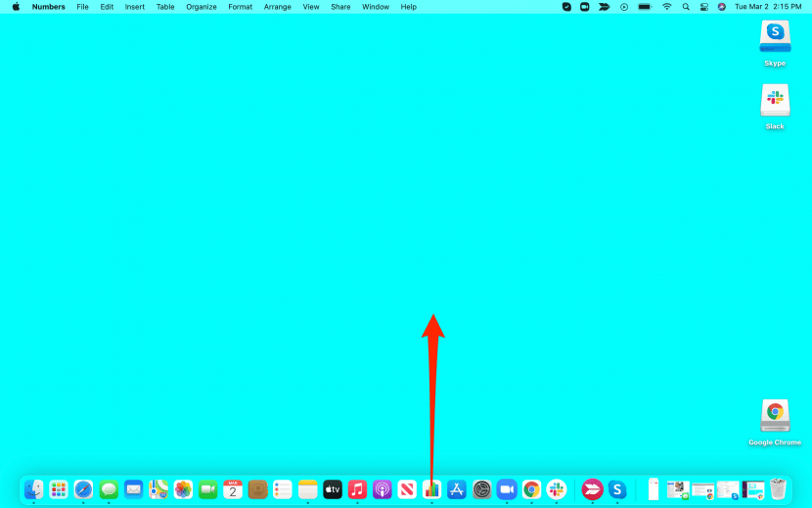Open the App Store dock icon
The width and height of the screenshot is (812, 508).
(x=457, y=489)
